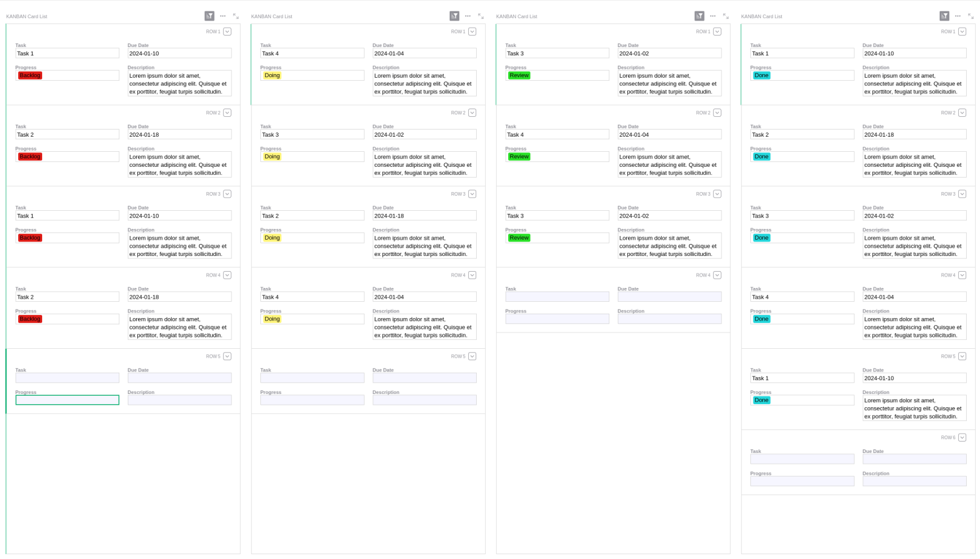Open the filter icon on the Done panel

[944, 16]
